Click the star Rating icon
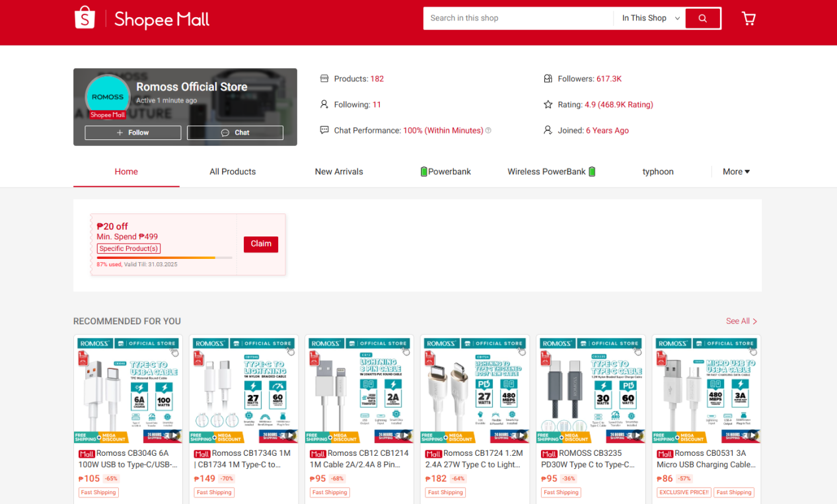 coord(547,104)
